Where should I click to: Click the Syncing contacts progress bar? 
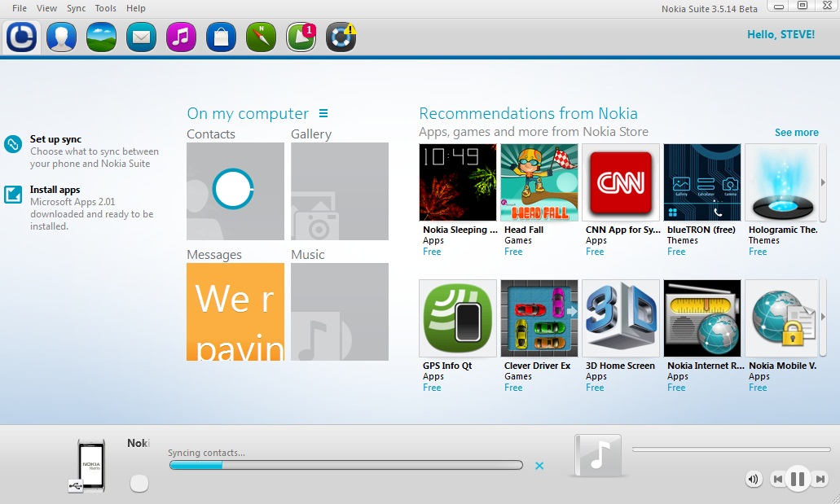[x=346, y=465]
